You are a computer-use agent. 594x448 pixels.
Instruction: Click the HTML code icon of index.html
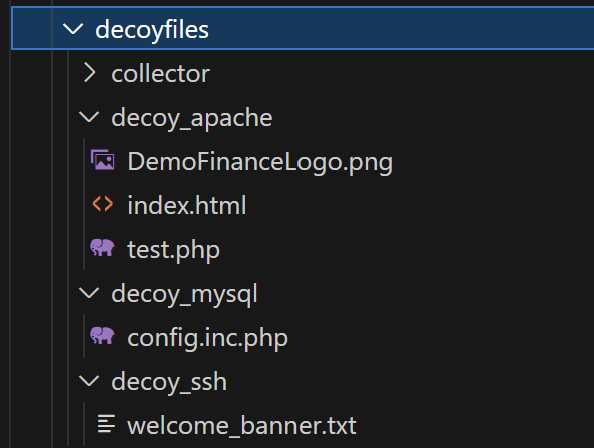coord(103,204)
